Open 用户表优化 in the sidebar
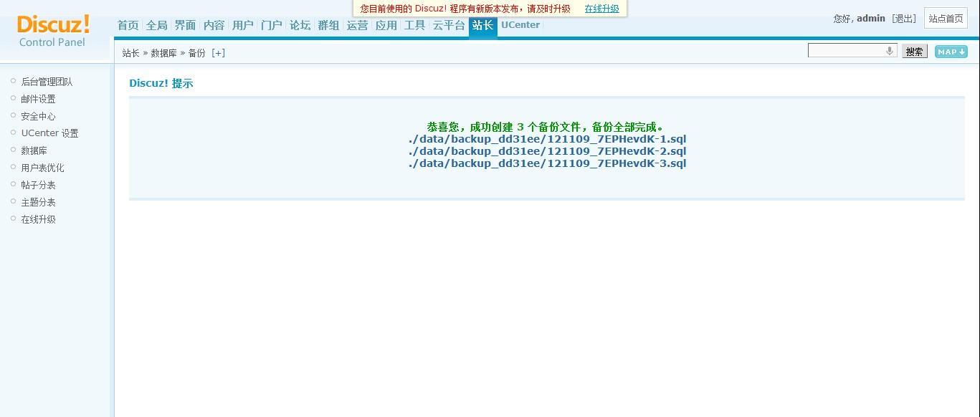 pyautogui.click(x=42, y=167)
